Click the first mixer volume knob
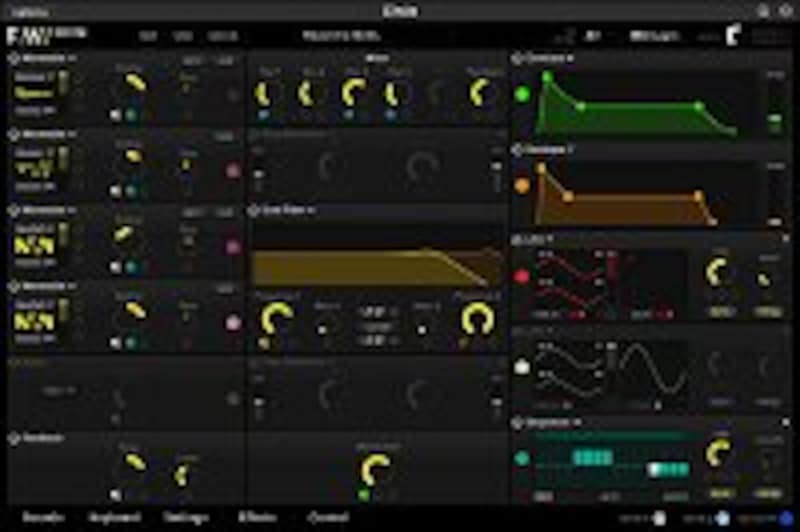Viewport: 800px width, 532px height. click(263, 94)
